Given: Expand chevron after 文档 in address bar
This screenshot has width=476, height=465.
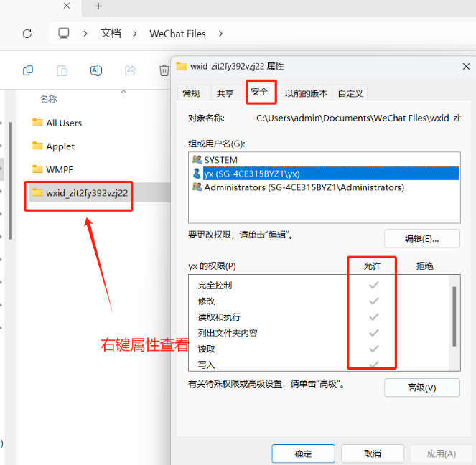Looking at the screenshot, I should 135,33.
